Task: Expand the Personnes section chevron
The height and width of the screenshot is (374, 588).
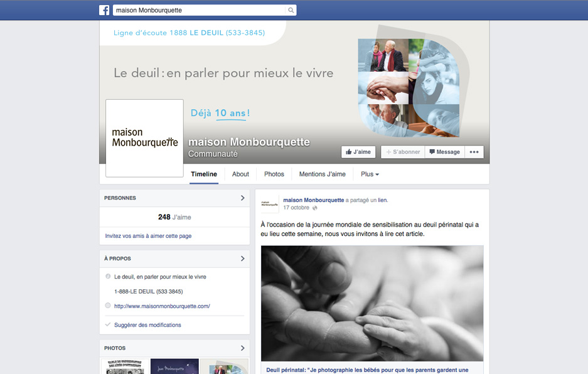Action: point(243,198)
